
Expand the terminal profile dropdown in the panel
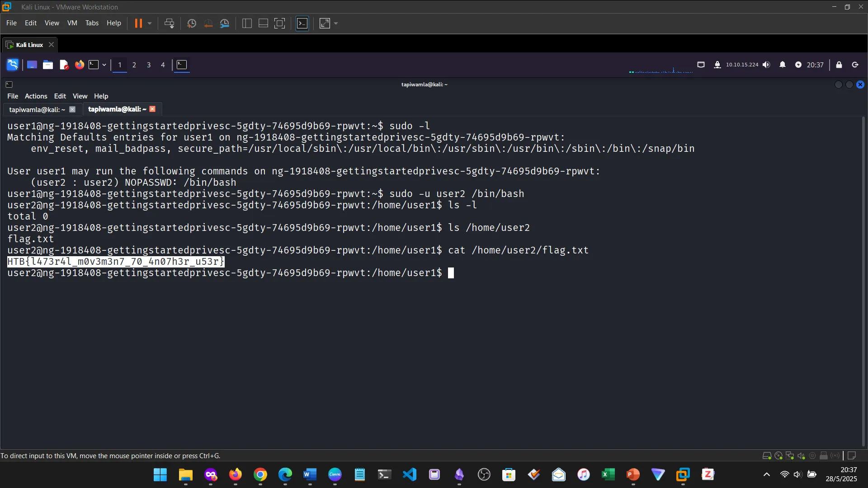pyautogui.click(x=104, y=65)
